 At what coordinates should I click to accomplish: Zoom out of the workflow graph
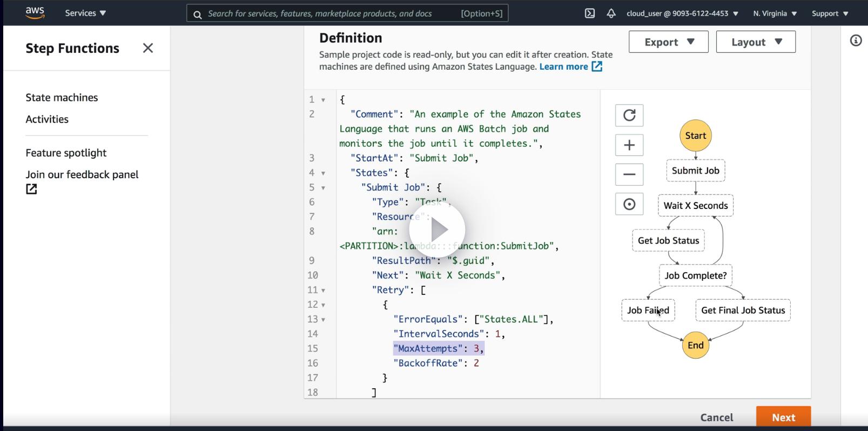pyautogui.click(x=629, y=174)
